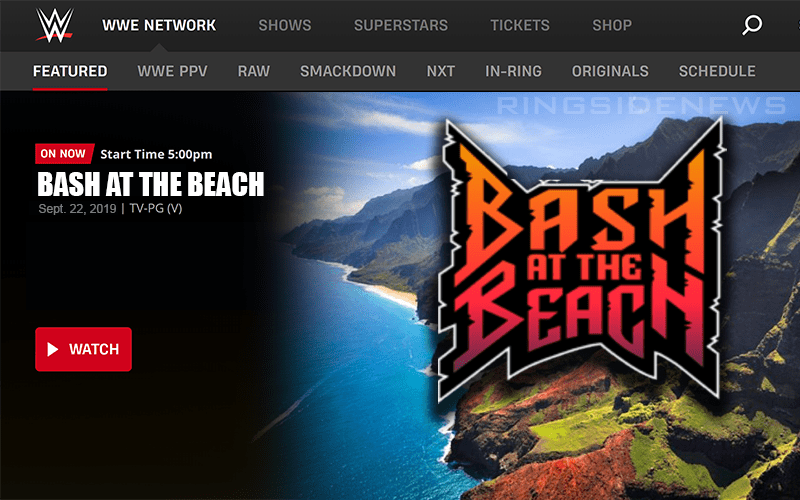Open the Shows menu
Viewport: 800px width, 500px height.
click(285, 25)
